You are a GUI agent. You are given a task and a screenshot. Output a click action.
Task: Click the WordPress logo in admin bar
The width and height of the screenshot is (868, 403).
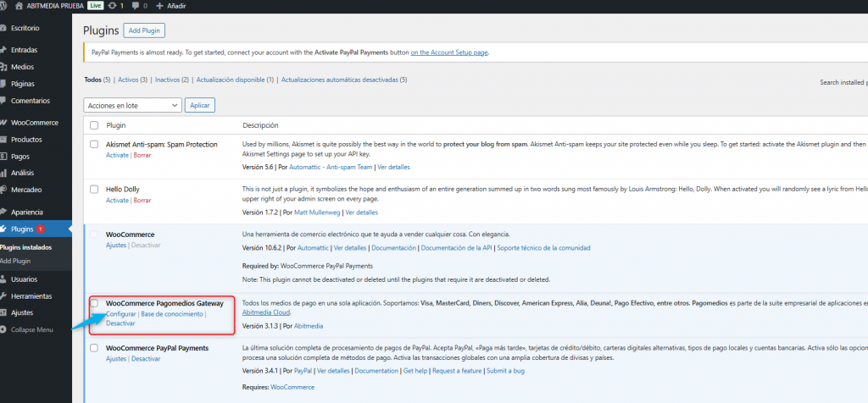tap(4, 5)
